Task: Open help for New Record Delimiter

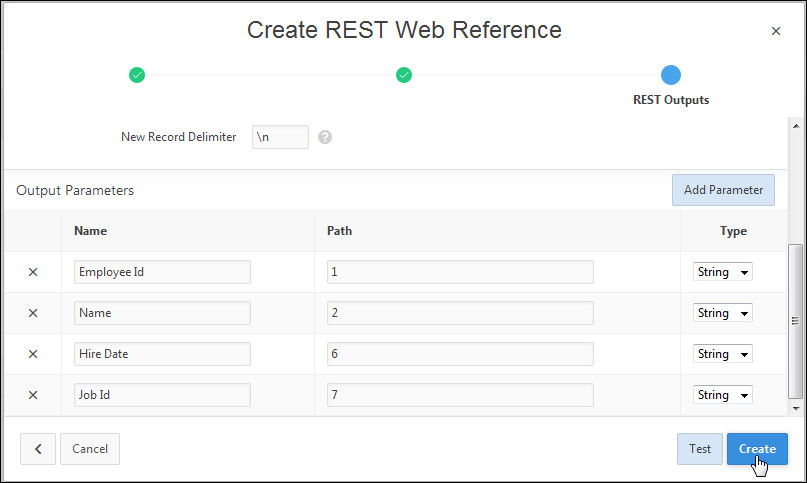Action: [325, 137]
